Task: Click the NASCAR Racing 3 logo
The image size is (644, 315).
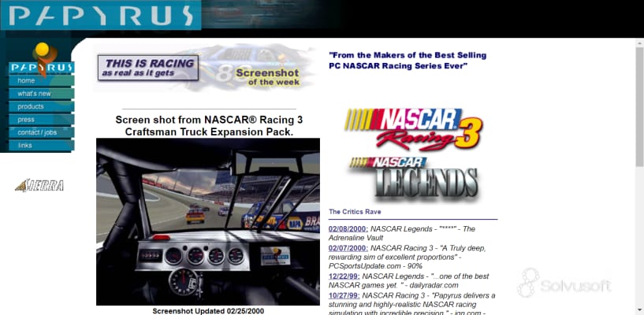Action: tap(414, 128)
